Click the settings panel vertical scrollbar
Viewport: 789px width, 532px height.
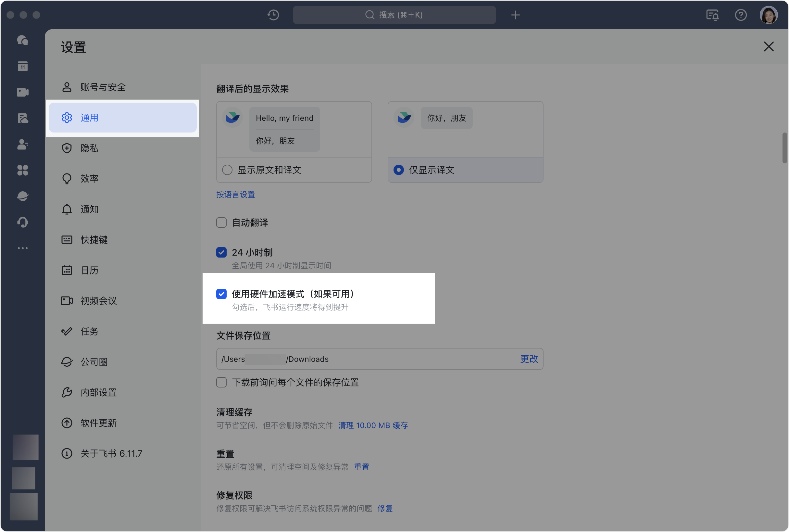pos(784,148)
